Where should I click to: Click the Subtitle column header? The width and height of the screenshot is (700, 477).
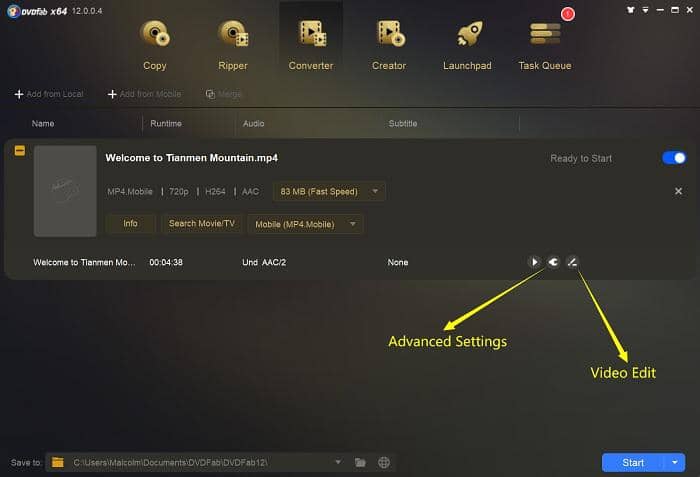(403, 124)
